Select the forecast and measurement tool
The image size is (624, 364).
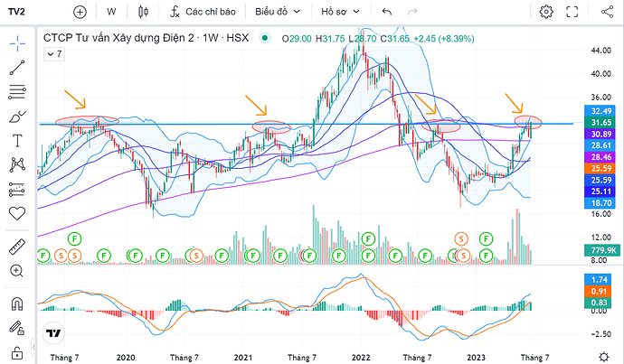pos(17,190)
